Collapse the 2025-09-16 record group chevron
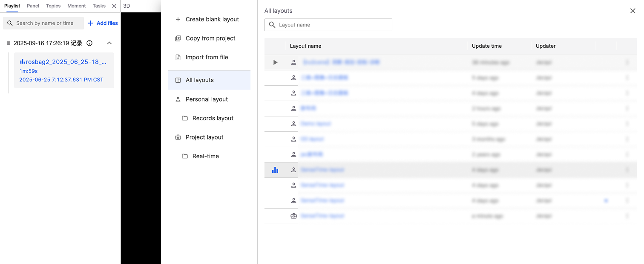Viewport: 644px width, 264px height. 109,43
